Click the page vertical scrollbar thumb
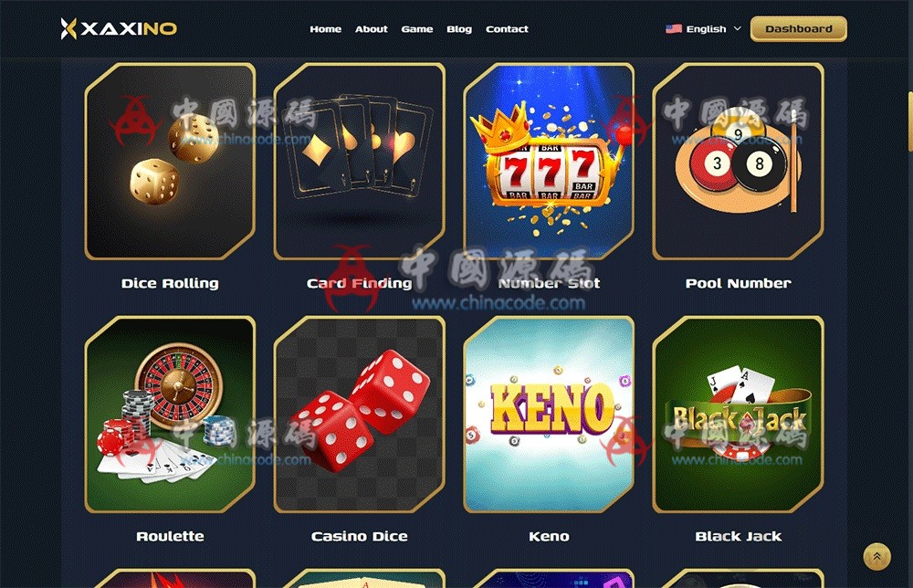 click(x=909, y=121)
